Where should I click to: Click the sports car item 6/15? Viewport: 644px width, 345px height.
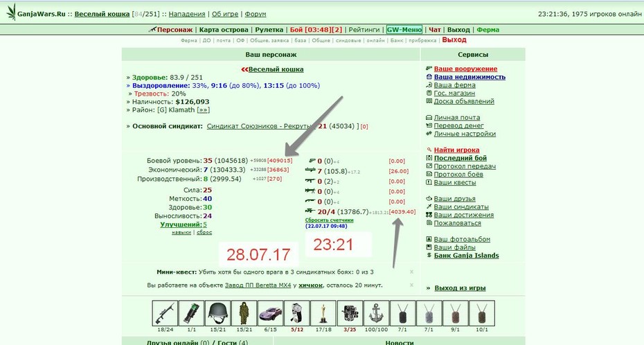click(270, 313)
